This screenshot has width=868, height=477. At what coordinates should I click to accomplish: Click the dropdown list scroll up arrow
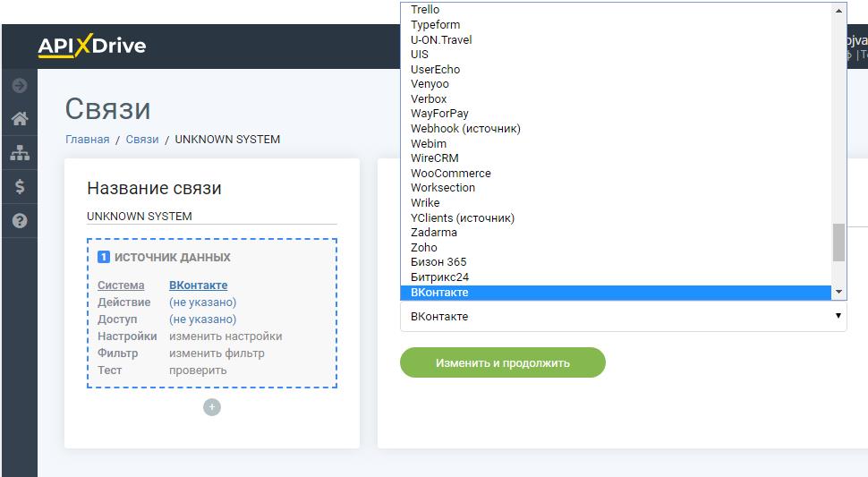tap(838, 11)
